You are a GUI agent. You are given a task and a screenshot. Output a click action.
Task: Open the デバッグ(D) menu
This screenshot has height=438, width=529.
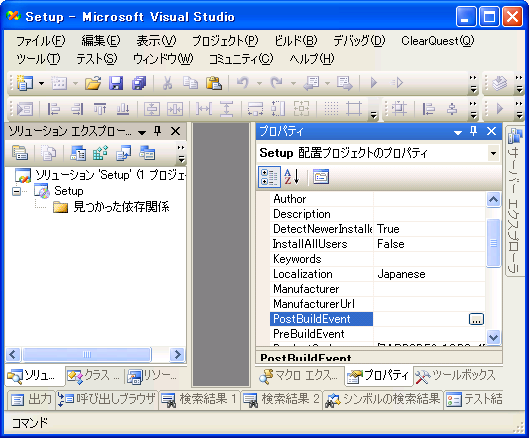359,41
